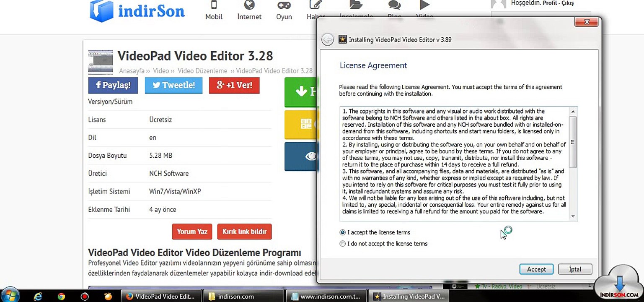Click the license text scrollbar down arrow
644x302 pixels.
(573, 216)
